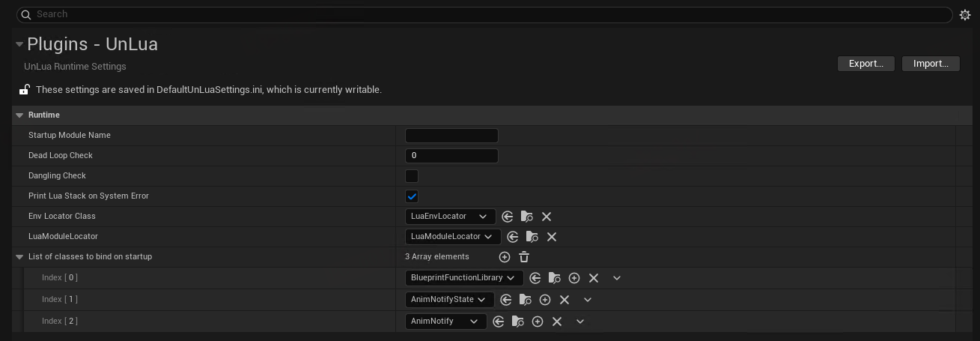Open the settings gear next to search

pyautogui.click(x=965, y=14)
